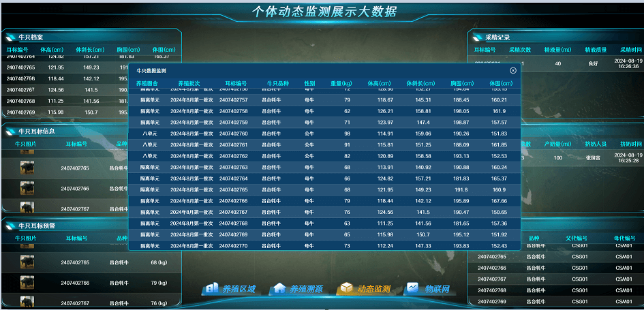The image size is (644, 310).
Task: Click the 牛只档案 panel header icon
Action: click(11, 37)
